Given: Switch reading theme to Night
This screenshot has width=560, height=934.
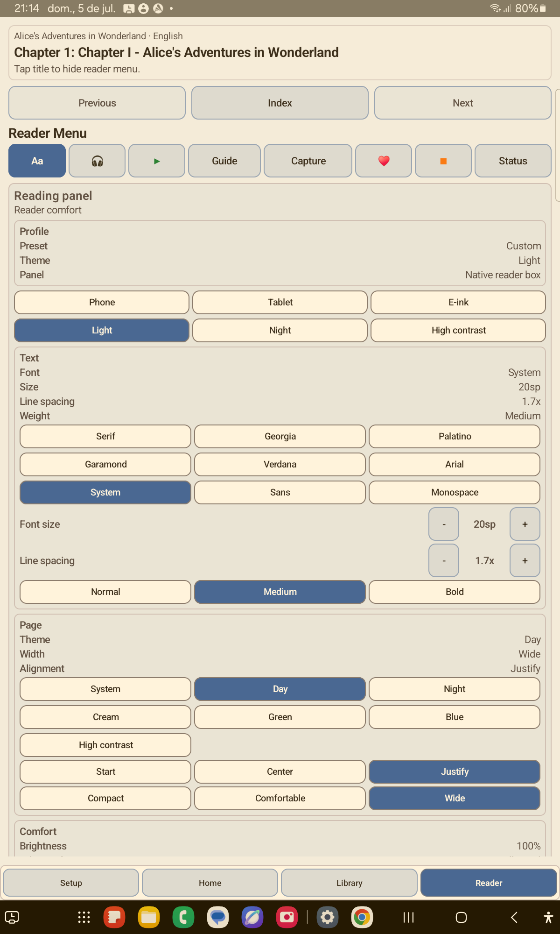Looking at the screenshot, I should 280,330.
